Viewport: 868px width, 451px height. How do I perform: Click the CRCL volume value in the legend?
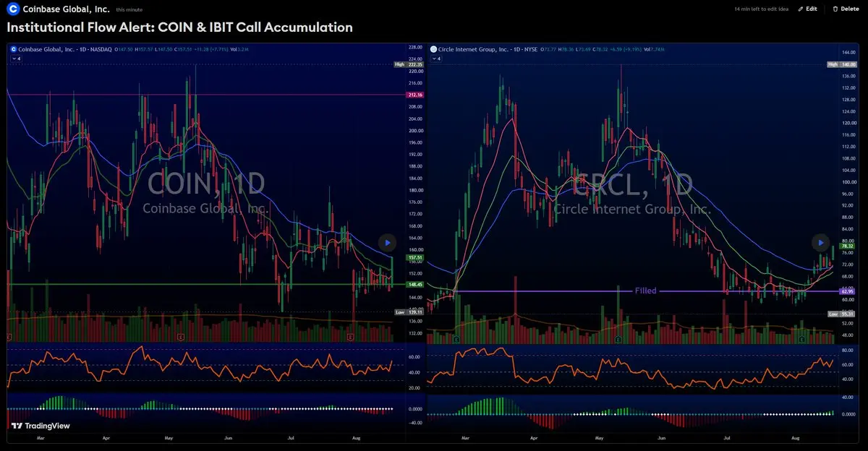tap(658, 49)
